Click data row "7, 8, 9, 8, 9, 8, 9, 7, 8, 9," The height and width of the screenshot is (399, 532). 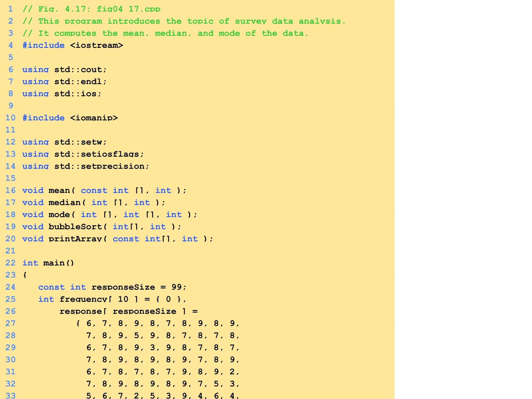pyautogui.click(x=163, y=360)
